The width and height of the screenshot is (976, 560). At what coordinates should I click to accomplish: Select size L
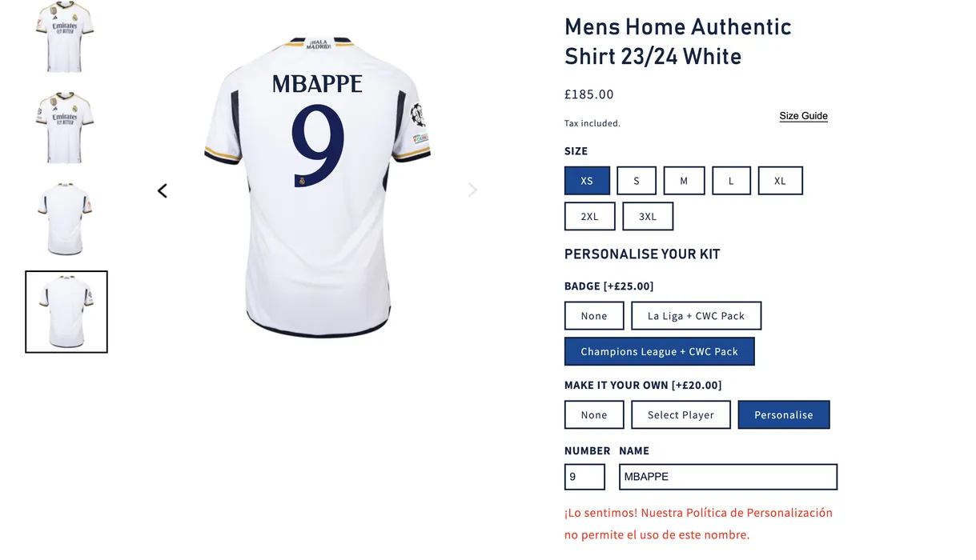point(731,181)
